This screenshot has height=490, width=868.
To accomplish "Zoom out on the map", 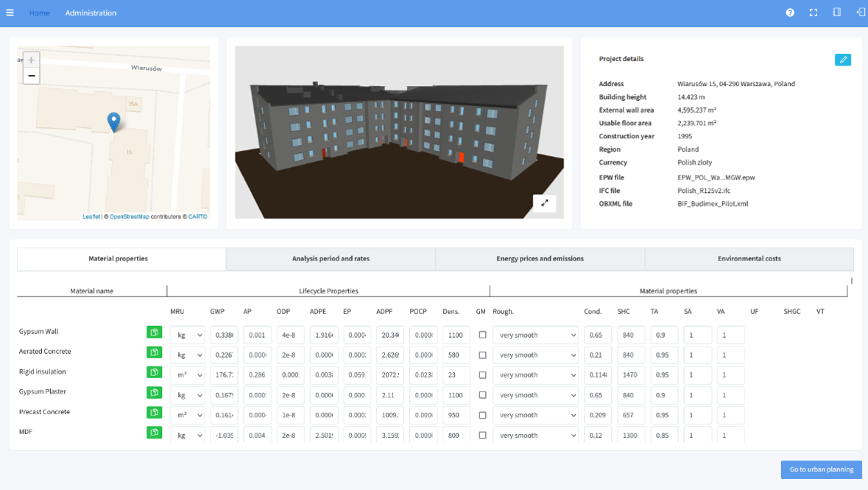I will tap(32, 76).
